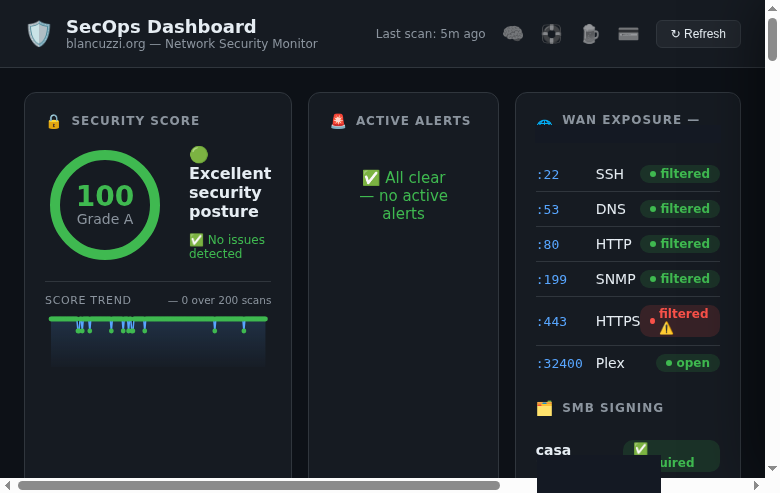
Task: Click the globe icon beside WAN Exposure
Action: coord(544,121)
